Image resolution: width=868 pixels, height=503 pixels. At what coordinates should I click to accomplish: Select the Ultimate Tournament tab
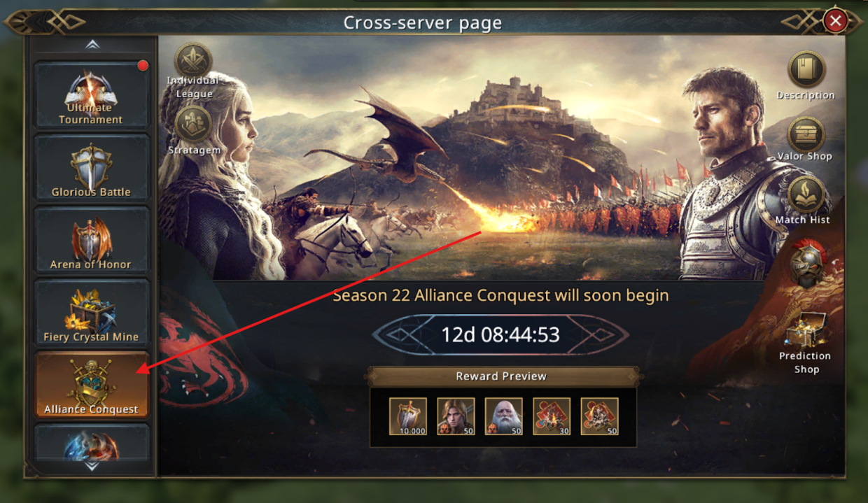(92, 95)
